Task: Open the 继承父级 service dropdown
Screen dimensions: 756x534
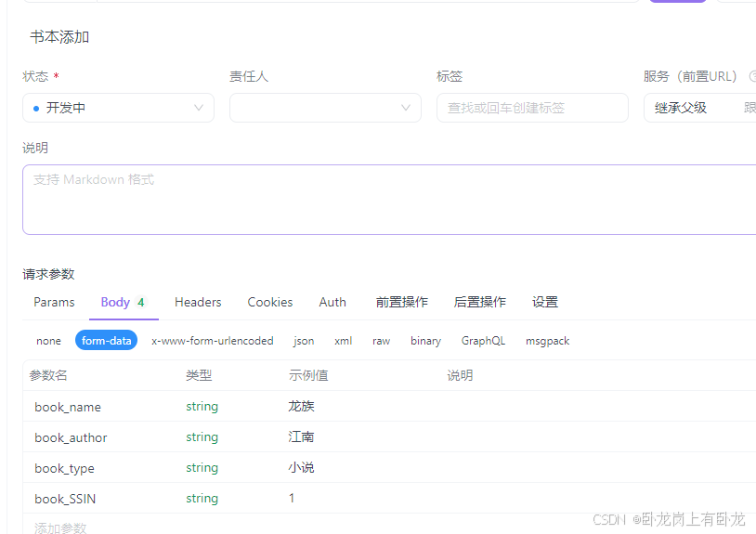Action: coord(699,108)
